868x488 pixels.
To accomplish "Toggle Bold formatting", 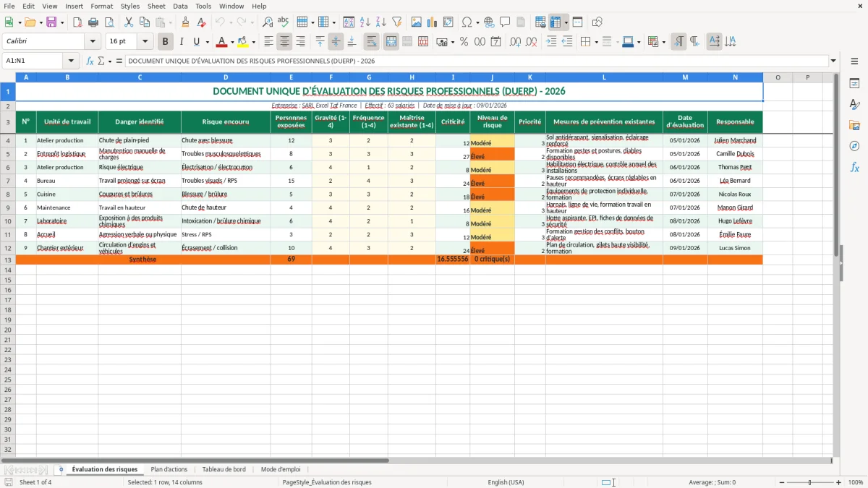I will pos(165,42).
